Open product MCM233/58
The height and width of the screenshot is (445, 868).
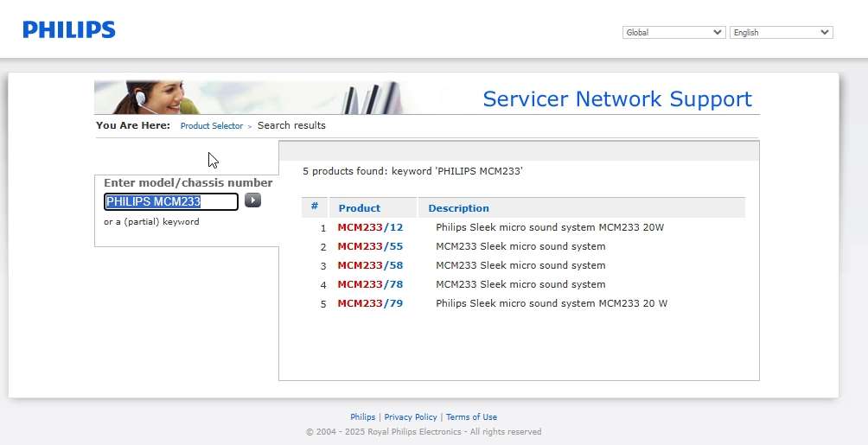[370, 265]
